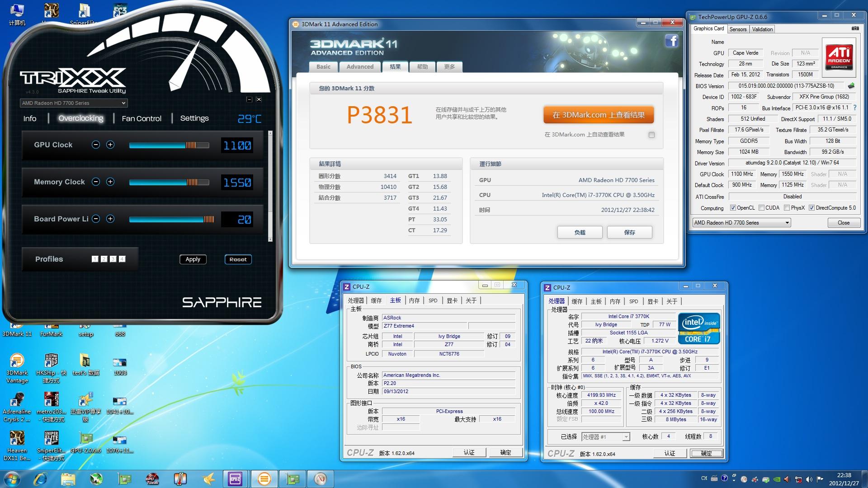Click 负载 load button in 3DMark
The height and width of the screenshot is (488, 868).
pyautogui.click(x=580, y=232)
